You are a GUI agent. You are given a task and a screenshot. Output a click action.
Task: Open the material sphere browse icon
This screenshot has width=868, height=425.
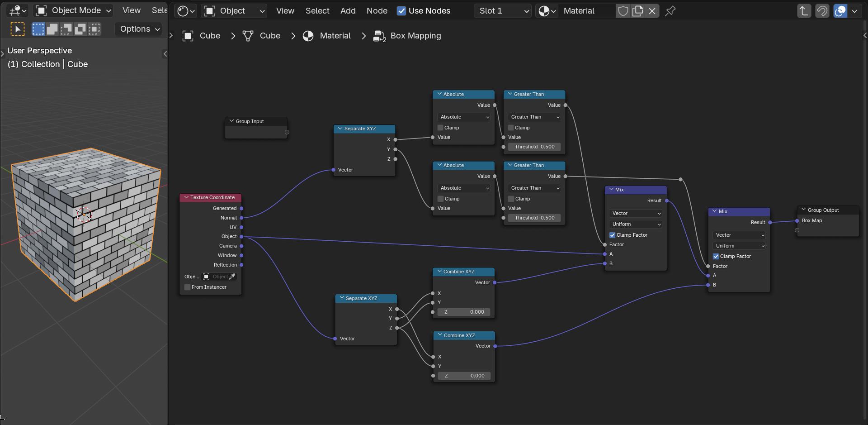547,11
